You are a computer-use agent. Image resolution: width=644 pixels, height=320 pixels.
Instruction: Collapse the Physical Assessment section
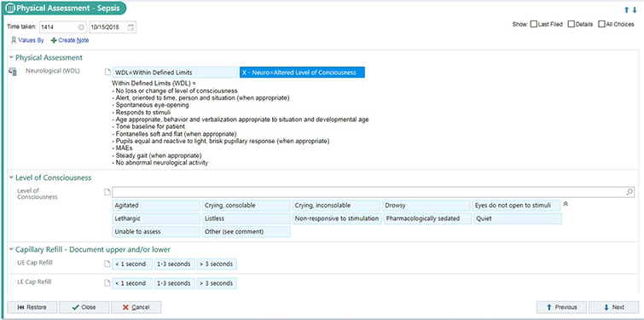click(11, 57)
